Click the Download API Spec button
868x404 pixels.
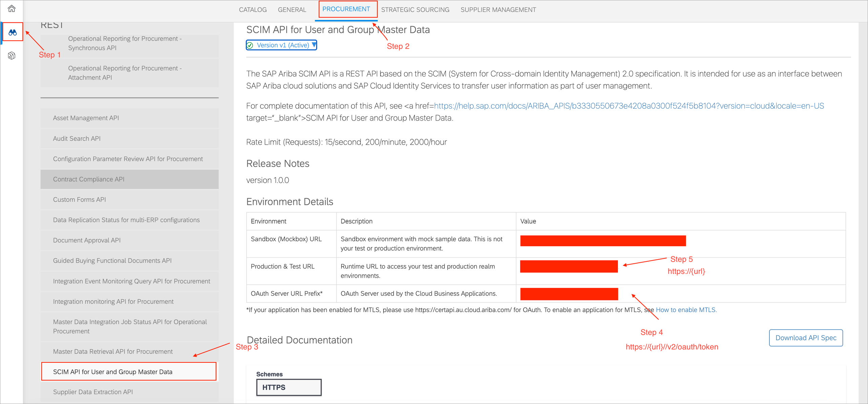click(x=806, y=338)
